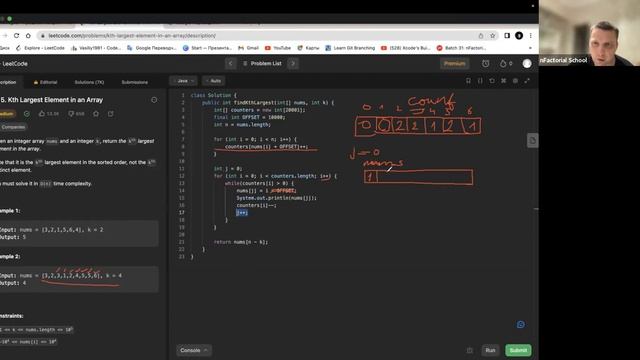Open the streak flame counter
Screen dimensions: 640x360
506,64
